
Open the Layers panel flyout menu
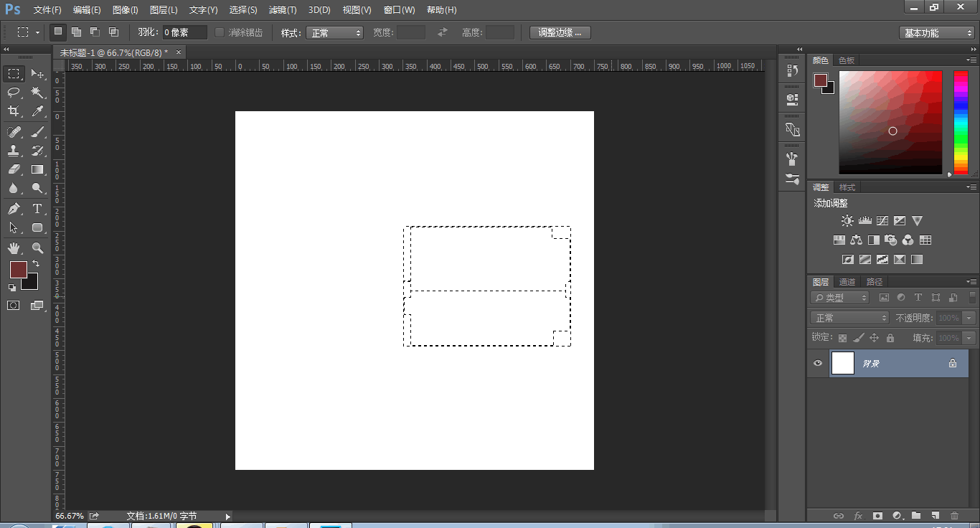(971, 282)
